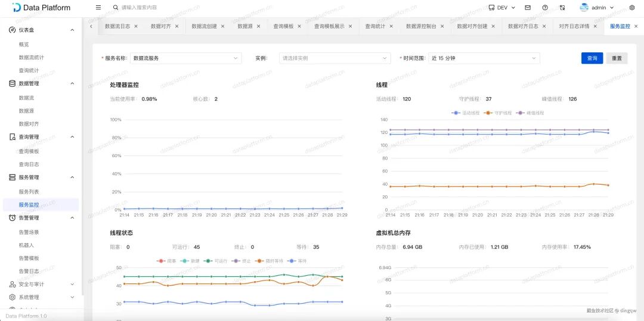Close the 数据对齐 tab
Viewport: 644px width, 321px height.
tap(177, 26)
